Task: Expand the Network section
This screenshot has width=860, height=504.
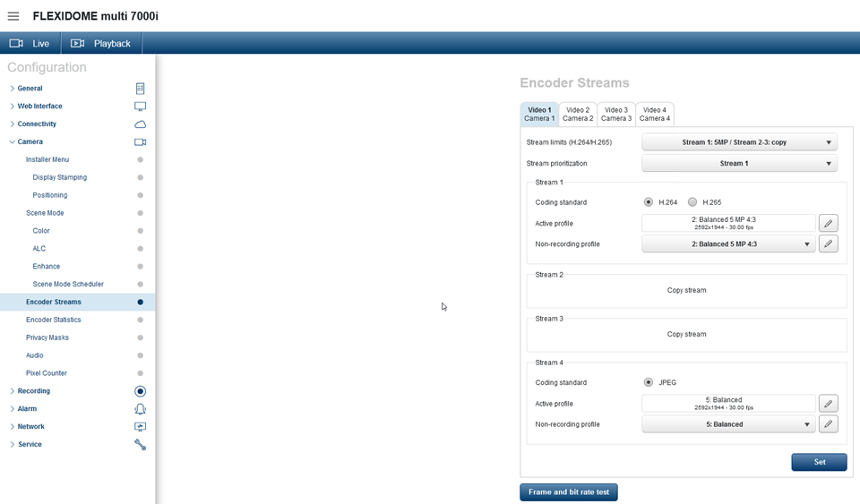Action: point(12,427)
